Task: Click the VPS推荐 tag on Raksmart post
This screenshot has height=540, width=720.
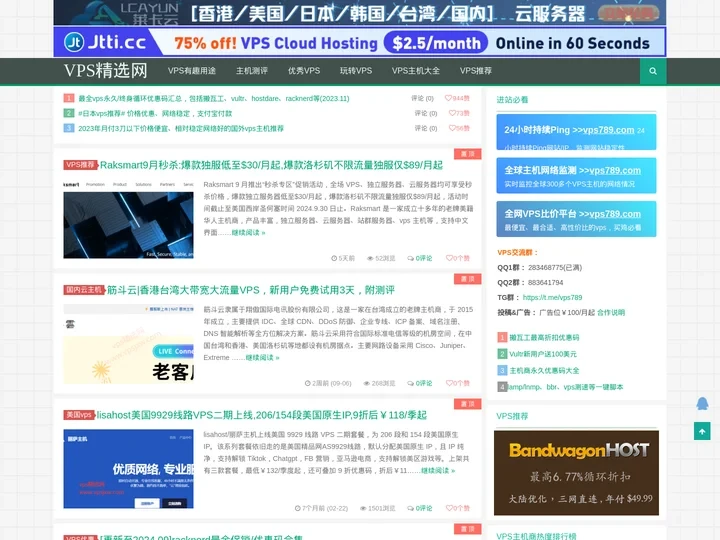Action: [81, 165]
